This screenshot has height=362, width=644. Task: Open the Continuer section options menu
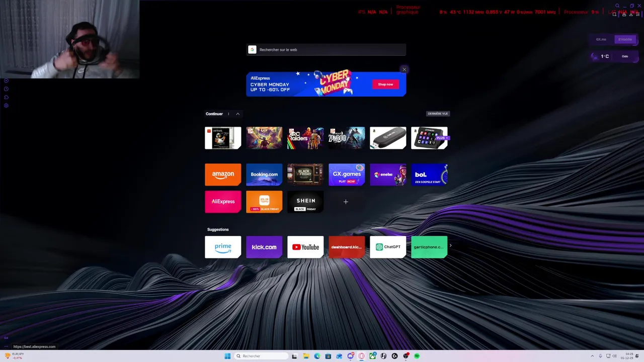click(x=228, y=114)
